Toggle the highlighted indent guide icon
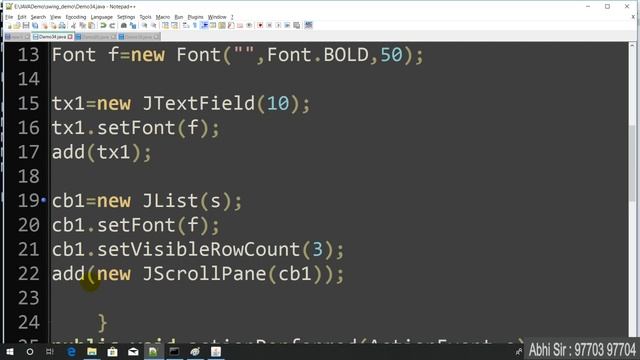 (204, 25)
